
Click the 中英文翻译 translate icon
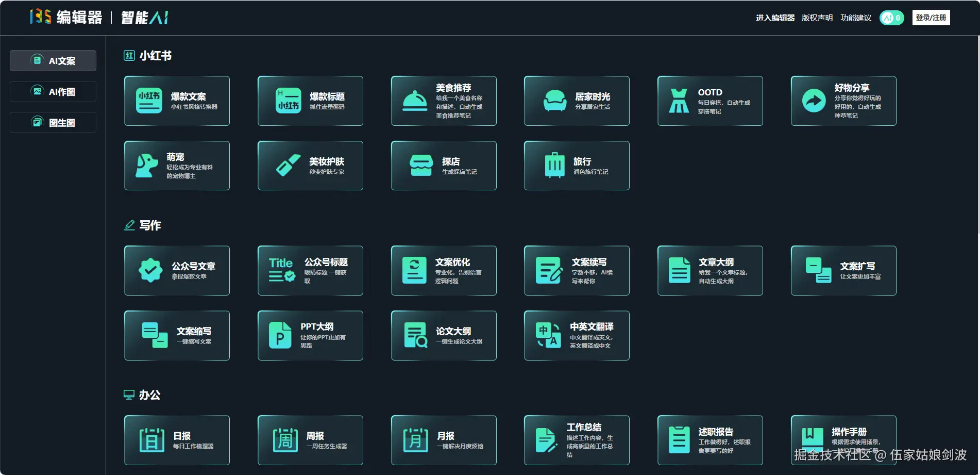pyautogui.click(x=548, y=335)
